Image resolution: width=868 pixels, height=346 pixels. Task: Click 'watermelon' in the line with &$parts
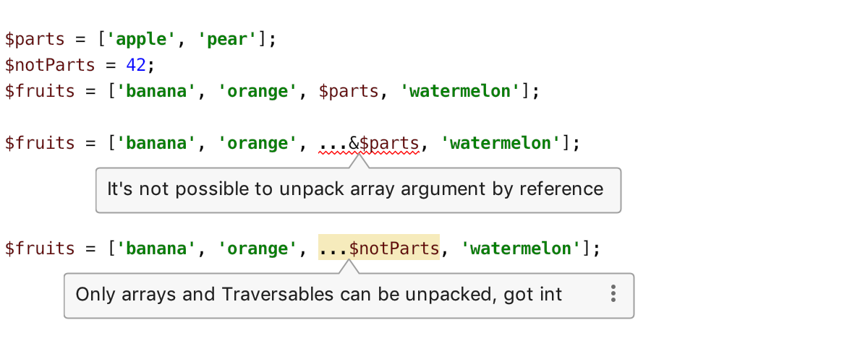(x=501, y=143)
